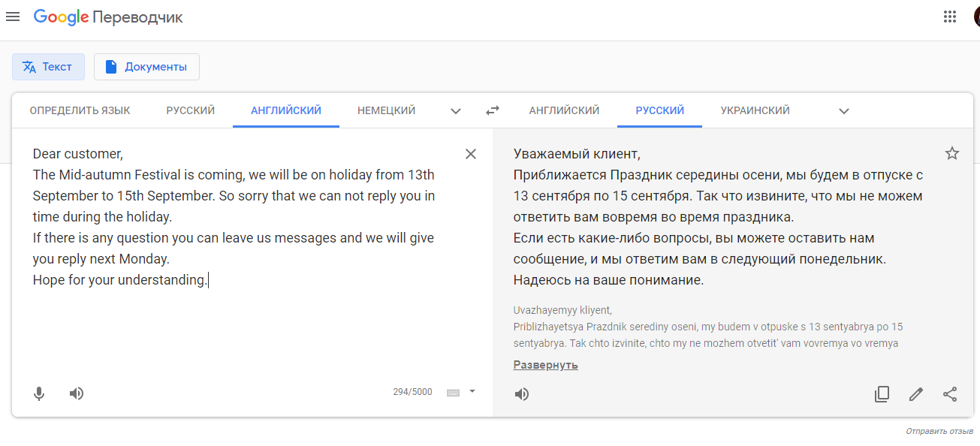The height and width of the screenshot is (446, 980).
Task: Suggest an edit with pencil icon
Action: tap(915, 394)
